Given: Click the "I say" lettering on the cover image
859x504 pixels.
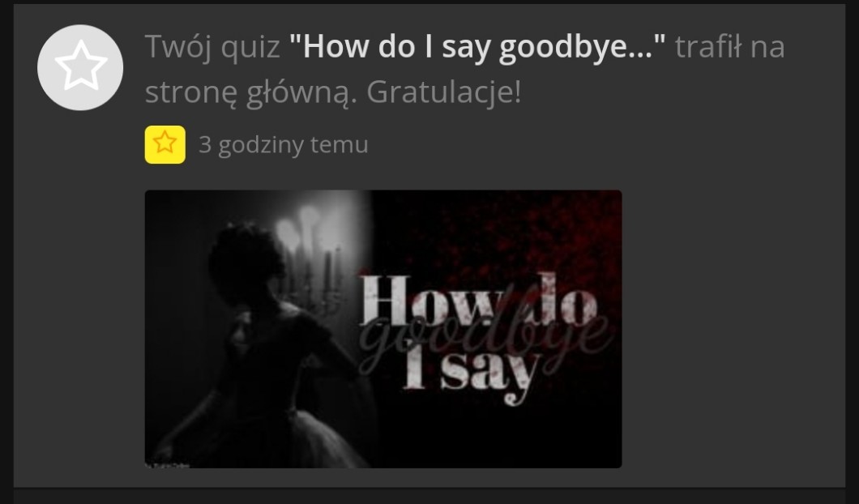Looking at the screenshot, I should click(470, 371).
